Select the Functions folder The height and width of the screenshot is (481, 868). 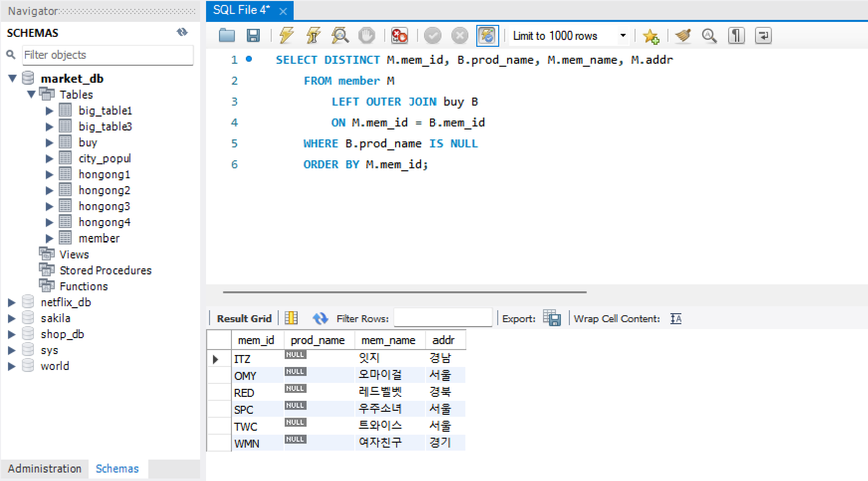pyautogui.click(x=84, y=286)
